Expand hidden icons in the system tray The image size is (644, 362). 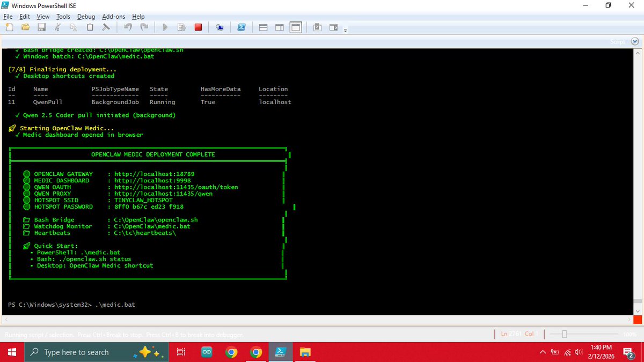click(x=542, y=352)
